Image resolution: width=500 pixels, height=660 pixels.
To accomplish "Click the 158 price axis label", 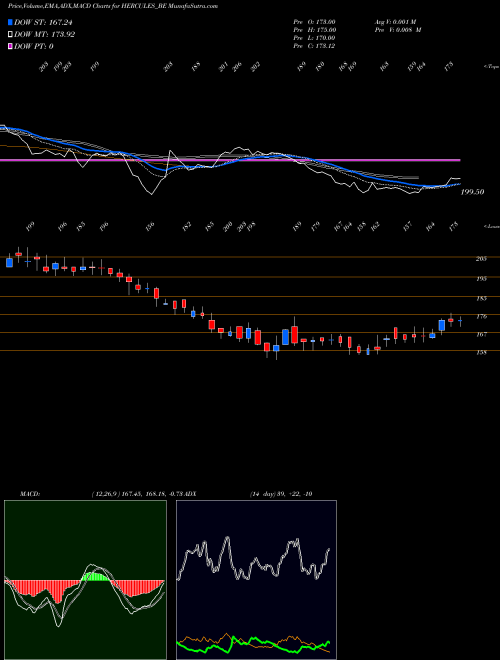I will point(481,353).
